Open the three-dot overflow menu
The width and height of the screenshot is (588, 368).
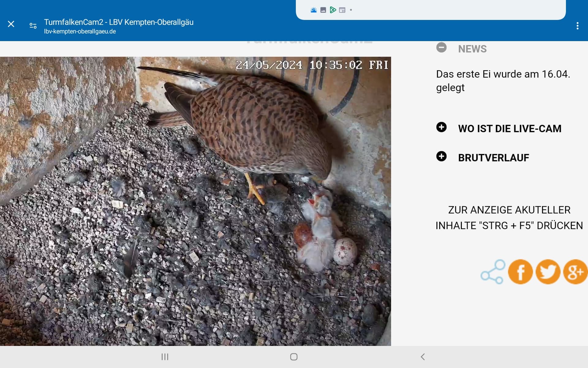point(577,26)
